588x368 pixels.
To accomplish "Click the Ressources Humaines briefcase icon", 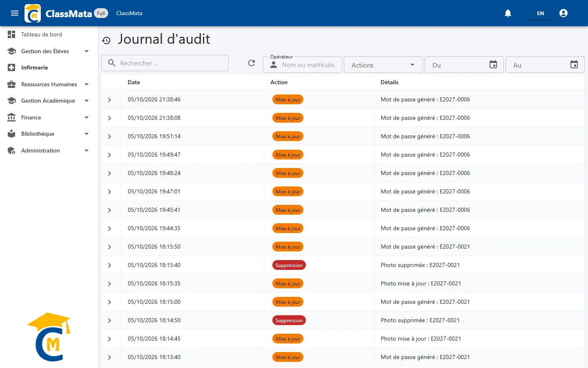I will [x=11, y=84].
